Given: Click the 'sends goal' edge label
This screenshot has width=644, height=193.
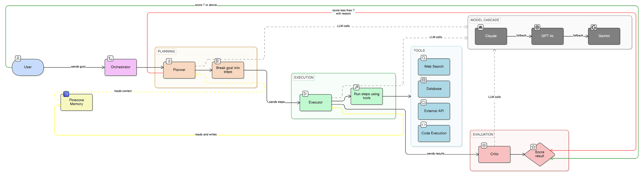Looking at the screenshot, I should (78, 66).
